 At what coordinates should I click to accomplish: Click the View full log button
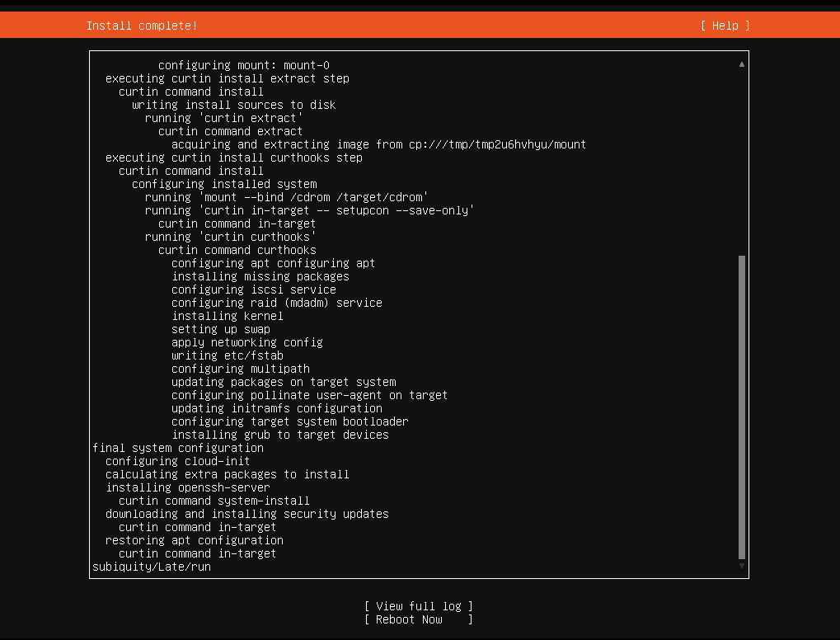419,605
